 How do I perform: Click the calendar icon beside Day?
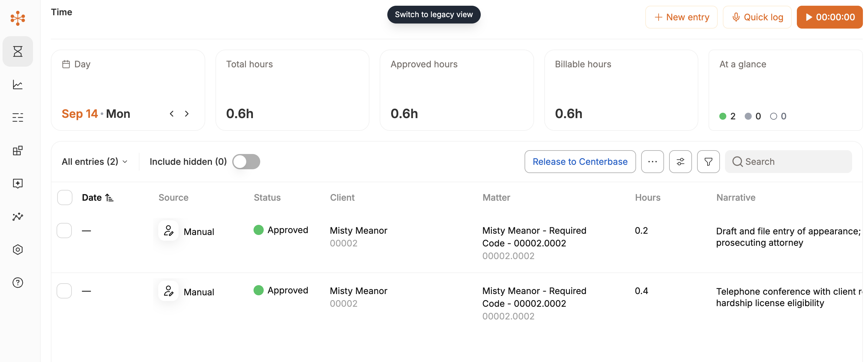(x=66, y=64)
